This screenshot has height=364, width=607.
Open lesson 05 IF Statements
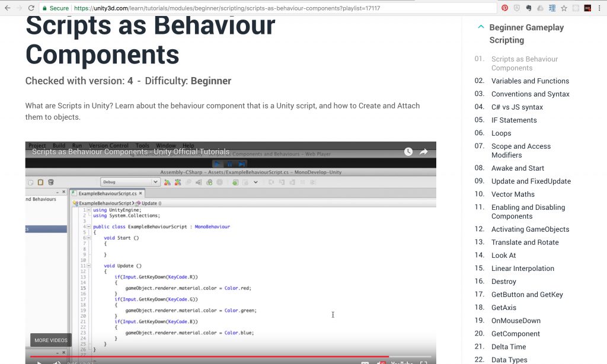[x=514, y=120]
